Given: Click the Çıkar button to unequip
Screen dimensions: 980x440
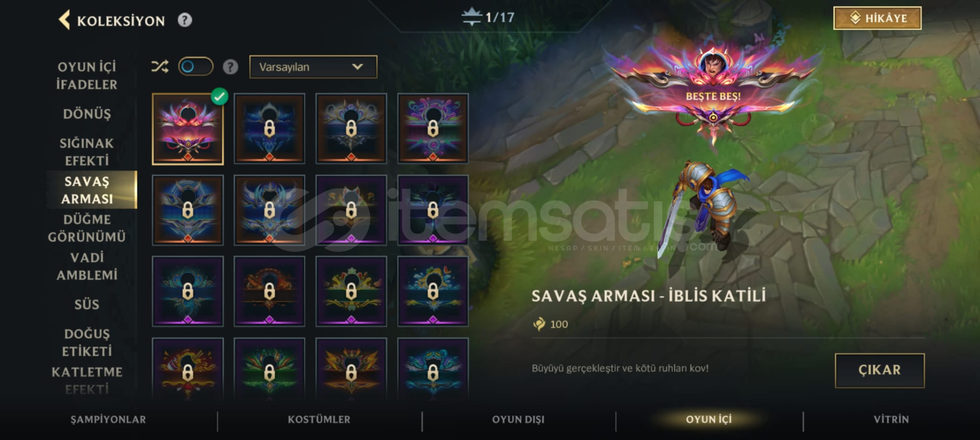Looking at the screenshot, I should point(879,370).
